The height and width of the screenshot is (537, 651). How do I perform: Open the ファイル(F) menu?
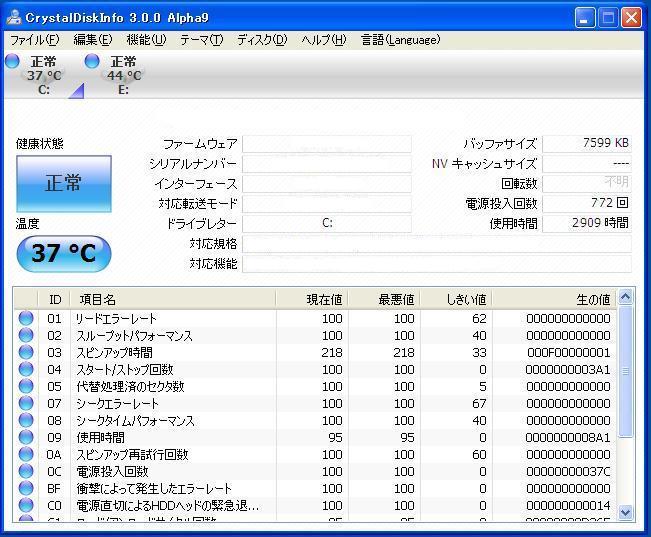click(x=34, y=40)
